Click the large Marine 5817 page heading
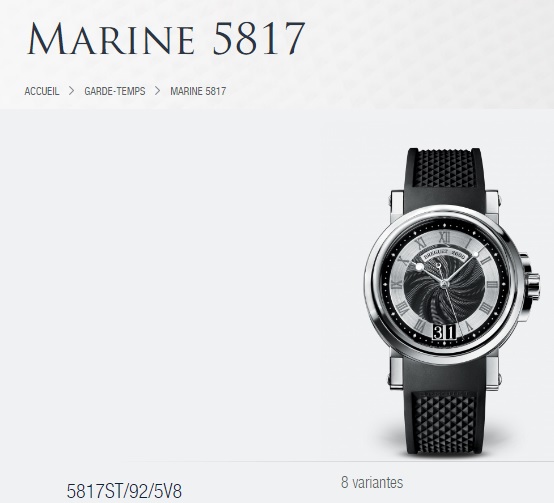This screenshot has height=503, width=554. click(x=166, y=38)
